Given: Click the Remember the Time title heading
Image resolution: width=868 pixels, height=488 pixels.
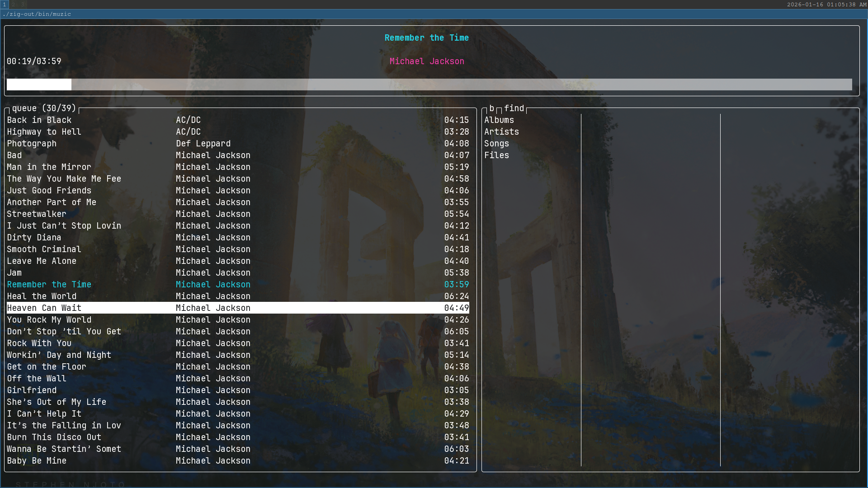Looking at the screenshot, I should [x=426, y=38].
